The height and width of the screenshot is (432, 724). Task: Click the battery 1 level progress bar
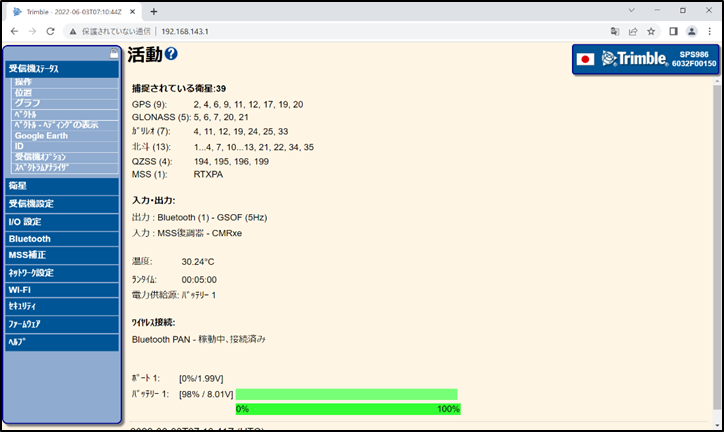pos(346,394)
